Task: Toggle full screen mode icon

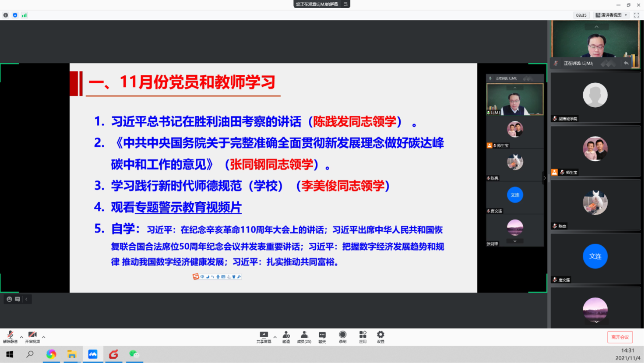Action: pos(637,15)
